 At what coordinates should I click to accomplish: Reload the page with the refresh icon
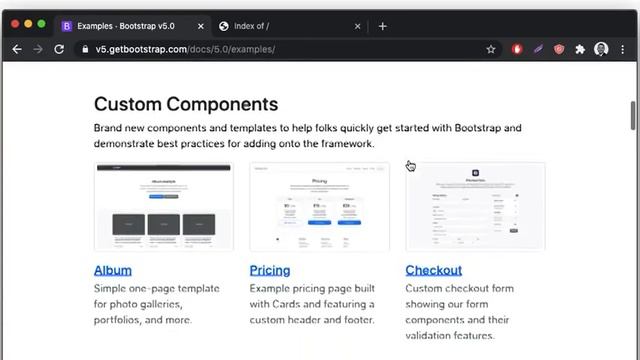(x=59, y=49)
